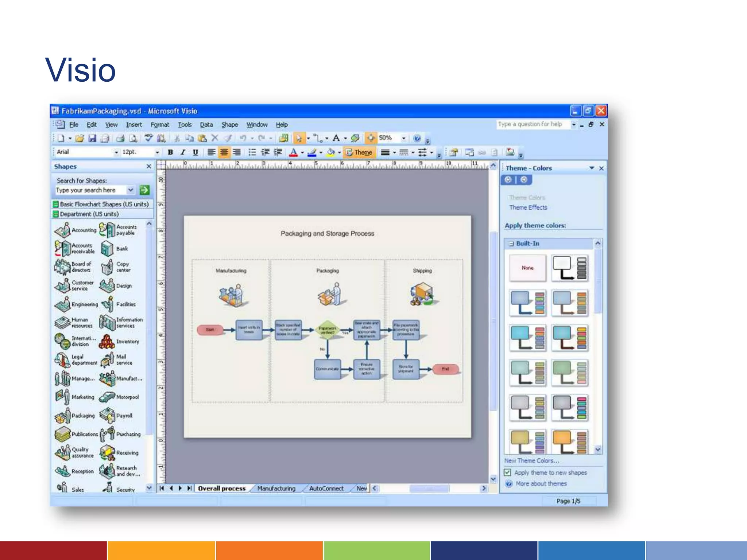Viewport: 747px width, 560px height.
Task: Select the Publications department shape
Action: [x=76, y=434]
